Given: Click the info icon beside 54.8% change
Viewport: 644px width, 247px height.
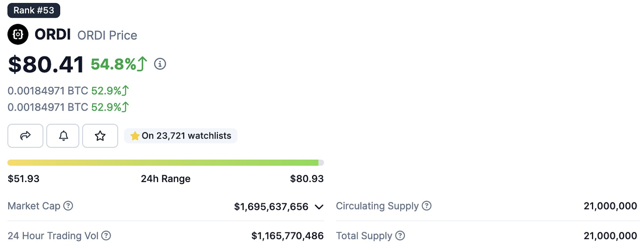Looking at the screenshot, I should click(160, 64).
